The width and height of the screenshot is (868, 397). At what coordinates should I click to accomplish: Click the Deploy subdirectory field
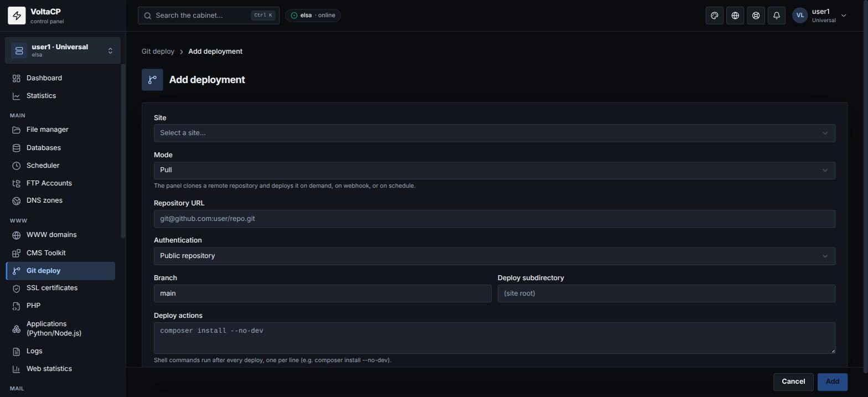pos(666,293)
